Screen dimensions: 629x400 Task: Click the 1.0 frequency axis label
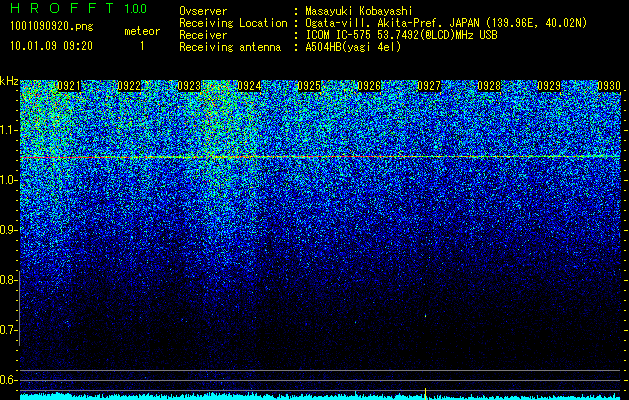9,180
